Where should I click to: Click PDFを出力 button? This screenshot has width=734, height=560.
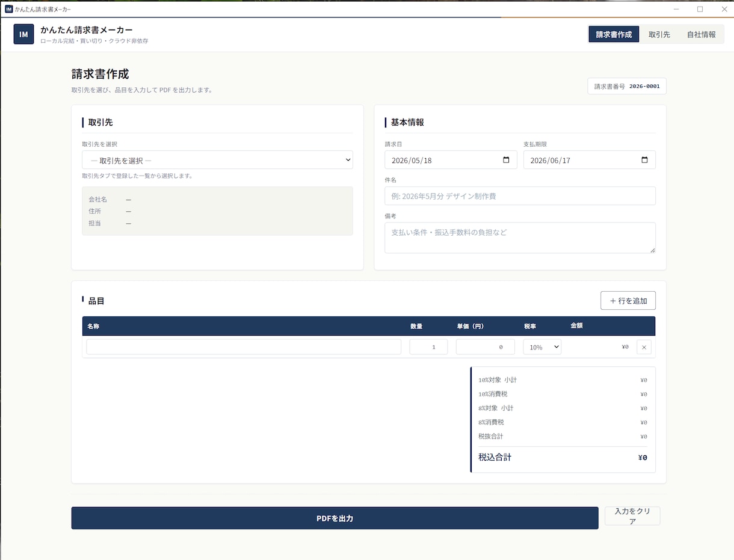335,518
